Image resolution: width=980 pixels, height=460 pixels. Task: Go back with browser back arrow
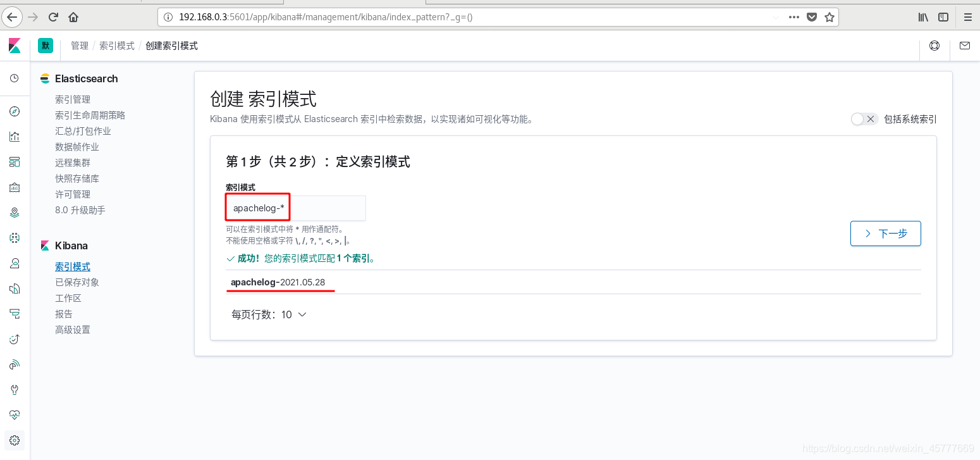pos(11,17)
